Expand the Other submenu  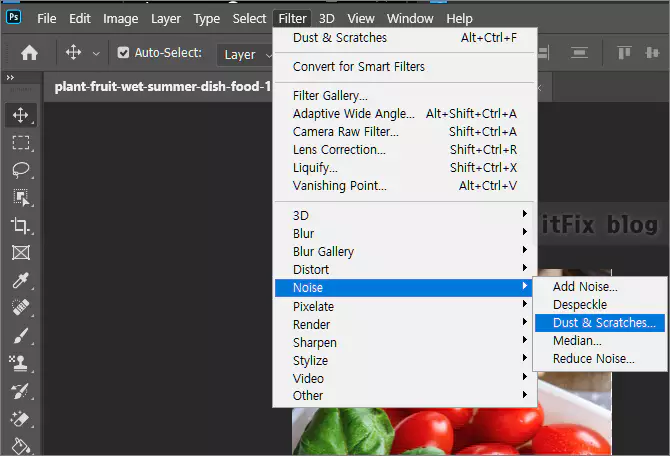click(x=404, y=396)
